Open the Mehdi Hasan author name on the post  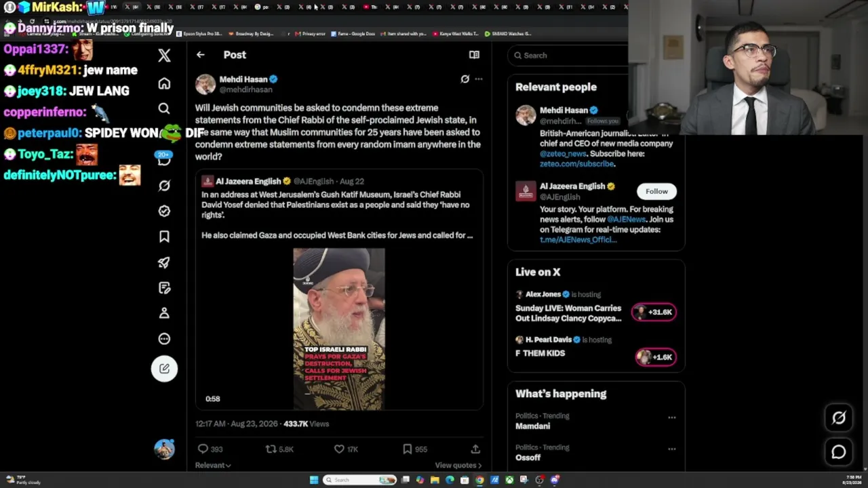click(x=243, y=79)
